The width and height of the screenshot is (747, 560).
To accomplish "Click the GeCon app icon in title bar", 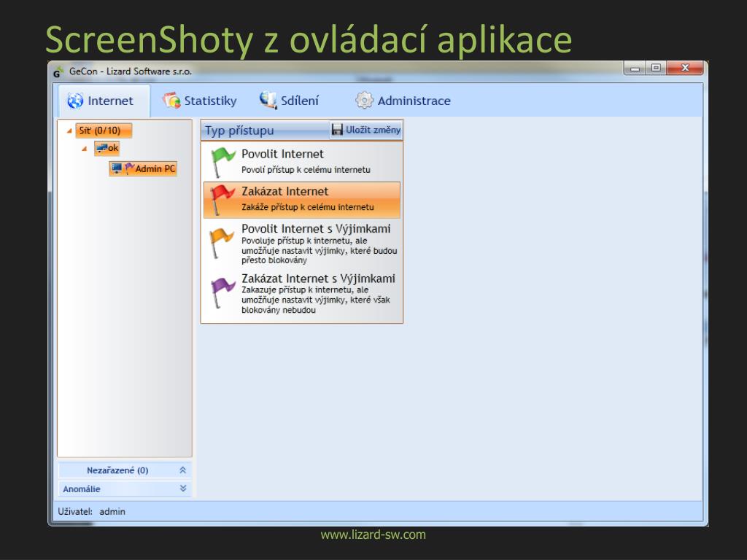I will point(58,72).
